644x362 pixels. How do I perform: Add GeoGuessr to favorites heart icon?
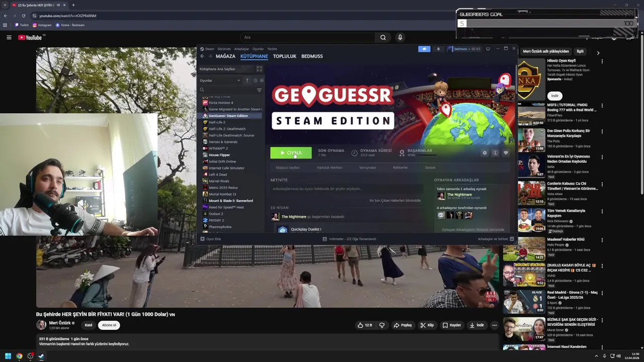pos(506,153)
